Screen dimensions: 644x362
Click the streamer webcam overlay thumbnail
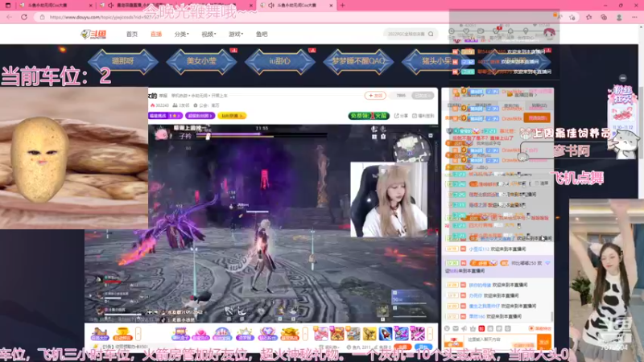389,200
